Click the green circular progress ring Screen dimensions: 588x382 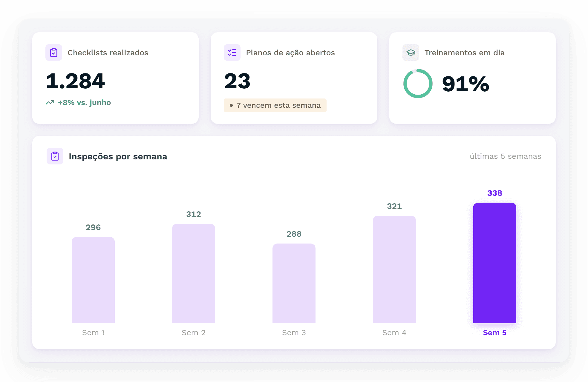(418, 84)
